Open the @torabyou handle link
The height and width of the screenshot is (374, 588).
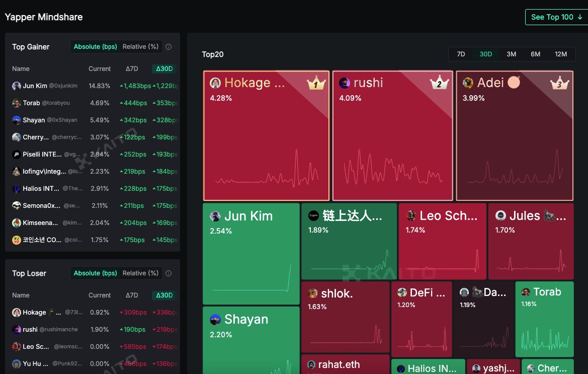pos(56,103)
